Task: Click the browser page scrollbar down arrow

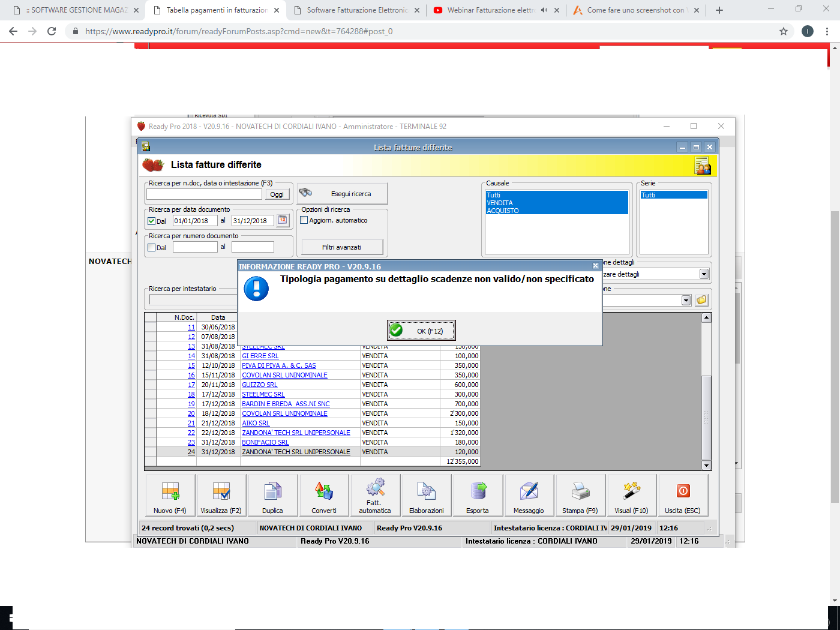Action: click(835, 600)
